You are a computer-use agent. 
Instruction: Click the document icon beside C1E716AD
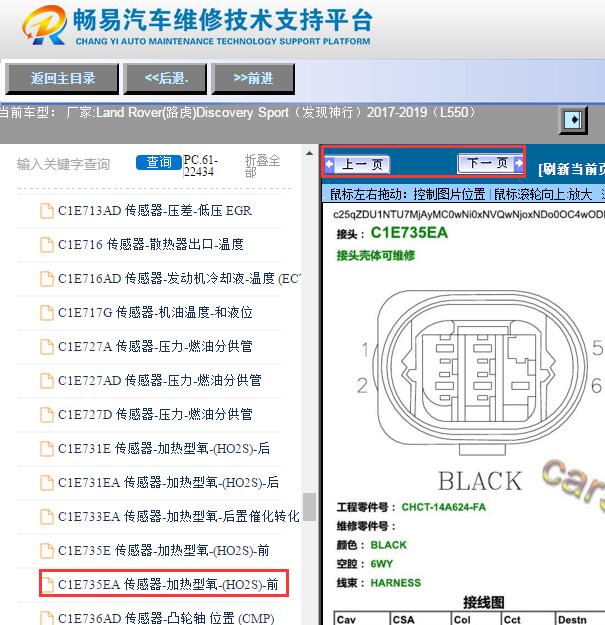pyautogui.click(x=47, y=279)
